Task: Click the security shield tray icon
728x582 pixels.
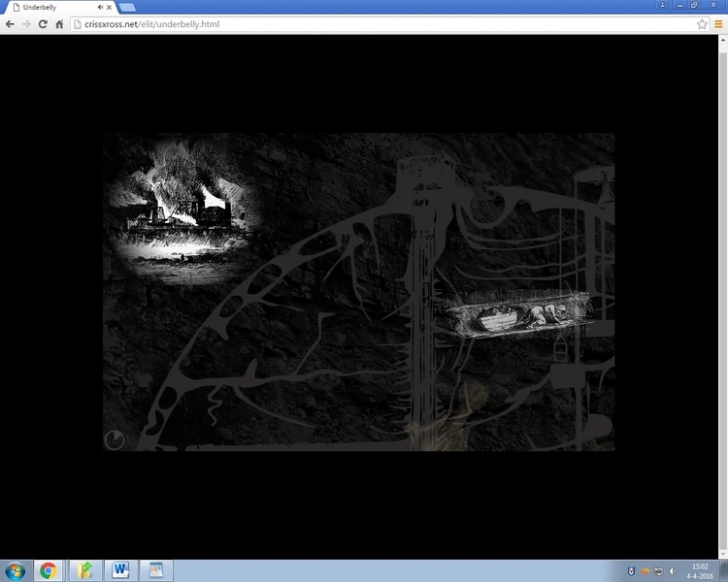Action: (631, 571)
